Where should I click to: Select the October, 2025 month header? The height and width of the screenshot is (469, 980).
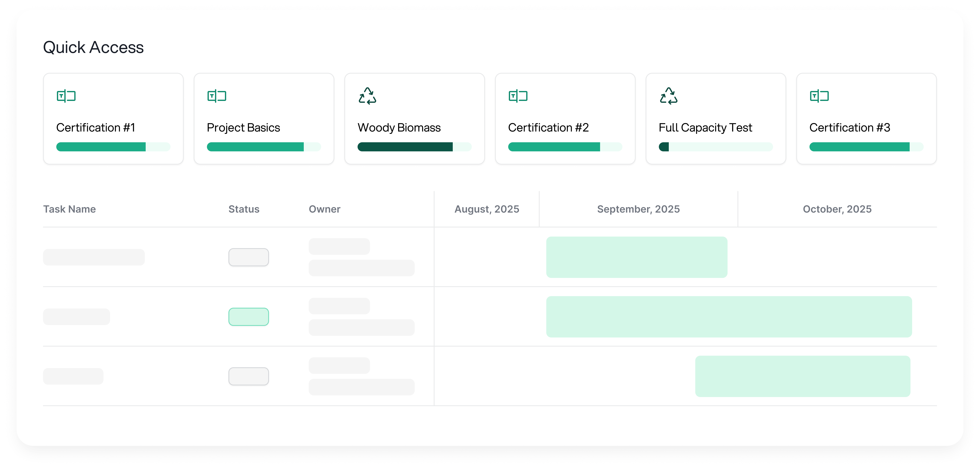click(x=837, y=209)
